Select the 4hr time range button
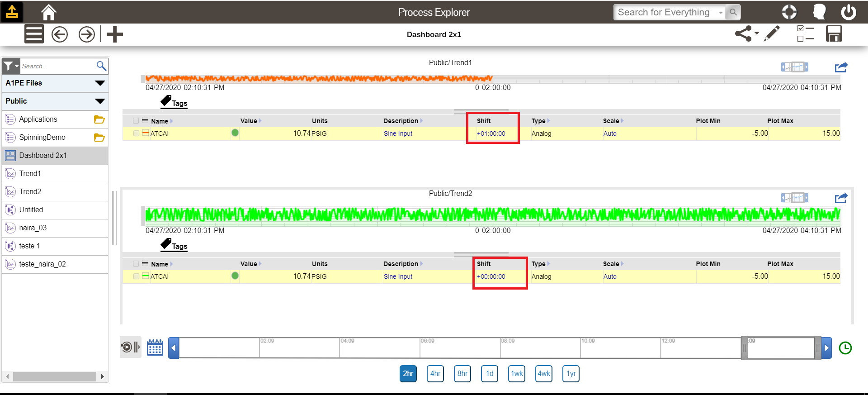Screen dimensions: 868x395 tap(435, 374)
